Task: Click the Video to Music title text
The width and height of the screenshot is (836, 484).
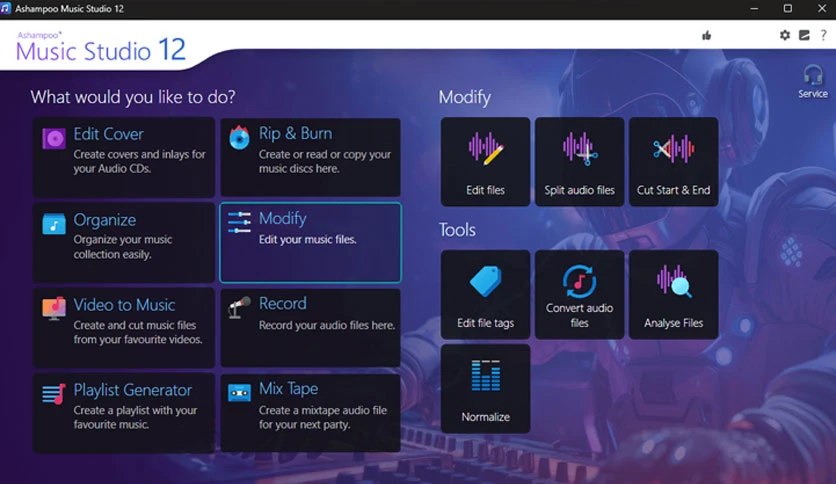Action: coord(124,305)
